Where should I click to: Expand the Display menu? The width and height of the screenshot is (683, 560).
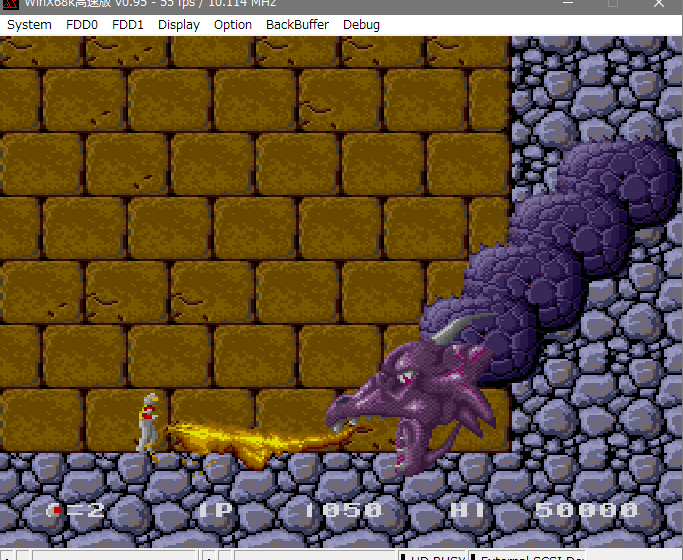coord(178,24)
